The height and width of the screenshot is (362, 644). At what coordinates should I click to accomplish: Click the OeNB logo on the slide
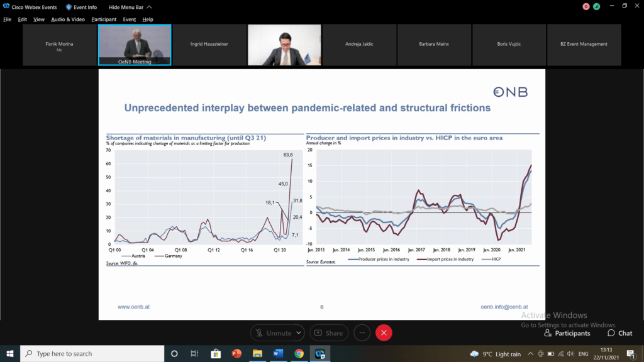point(511,92)
